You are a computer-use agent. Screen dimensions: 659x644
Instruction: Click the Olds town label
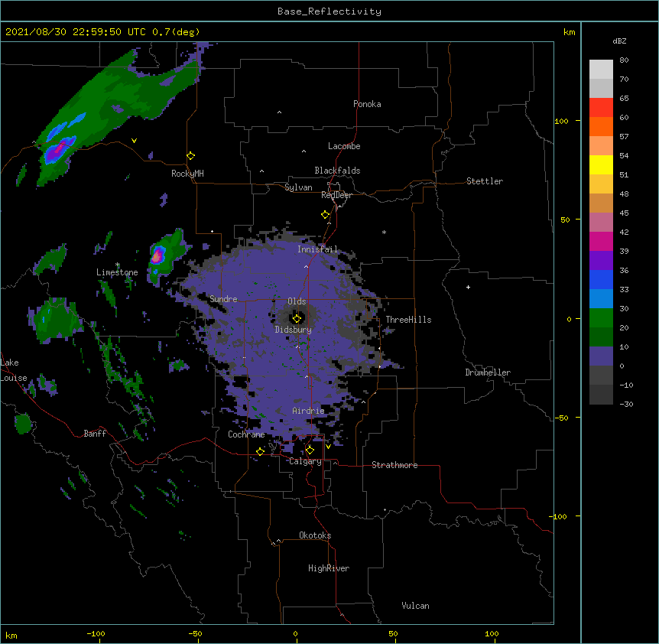pos(297,301)
